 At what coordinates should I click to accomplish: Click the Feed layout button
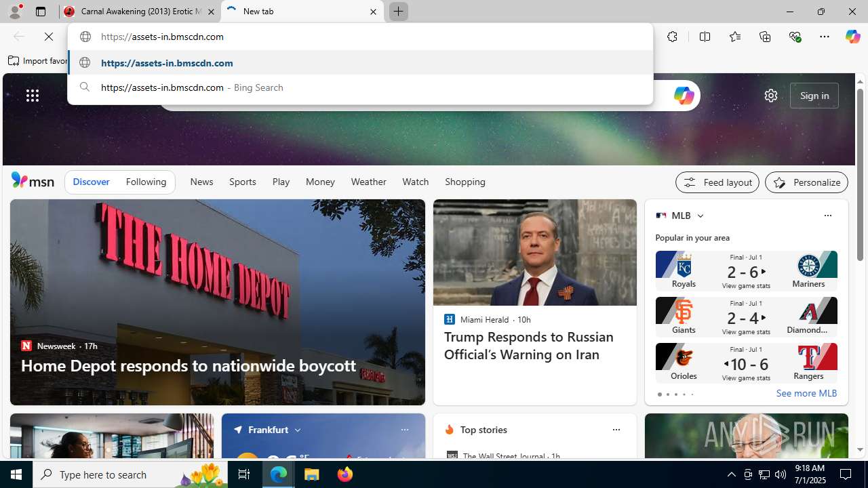click(x=717, y=182)
